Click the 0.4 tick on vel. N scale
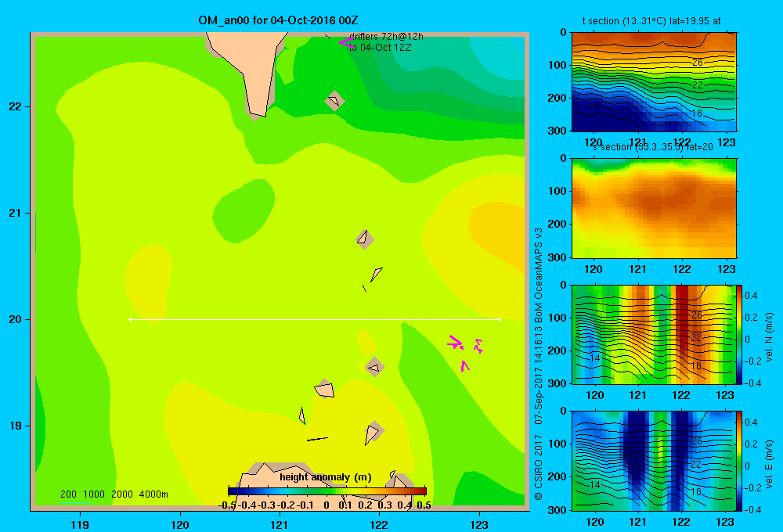The height and width of the screenshot is (532, 783). (751, 296)
